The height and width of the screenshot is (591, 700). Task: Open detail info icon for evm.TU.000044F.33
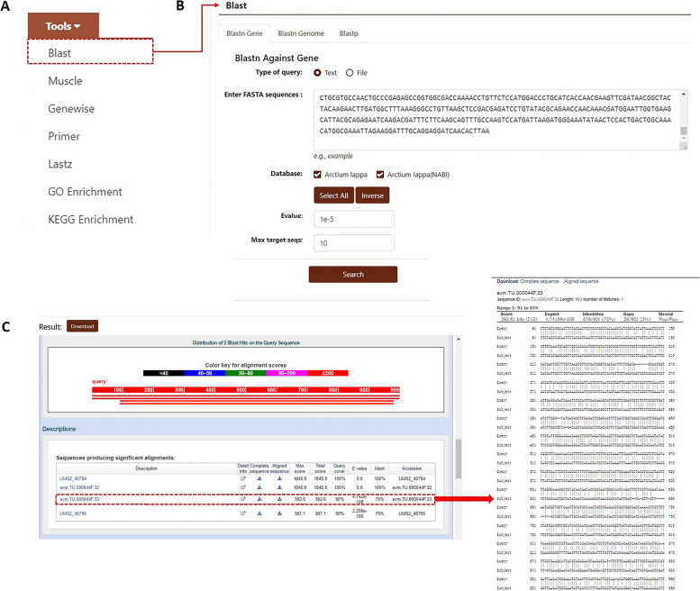point(242,498)
